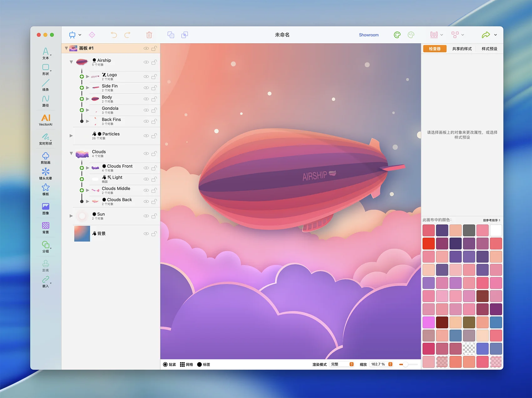The width and height of the screenshot is (532, 398).
Task: Switch to the Style Presets (样式预设) tab
Action: [489, 49]
